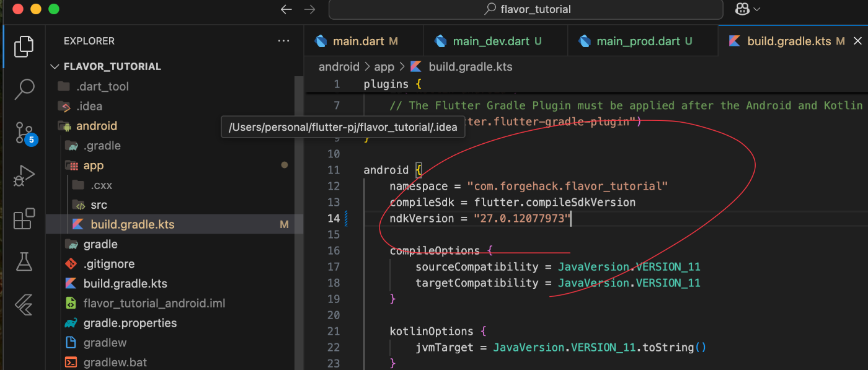868x370 pixels.
Task: Open Run and Debug view
Action: [24, 175]
